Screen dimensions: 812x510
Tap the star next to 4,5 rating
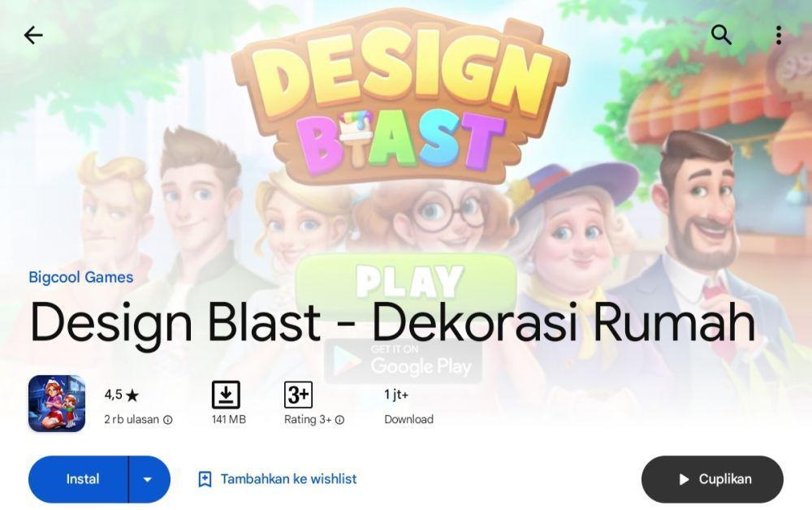point(132,395)
